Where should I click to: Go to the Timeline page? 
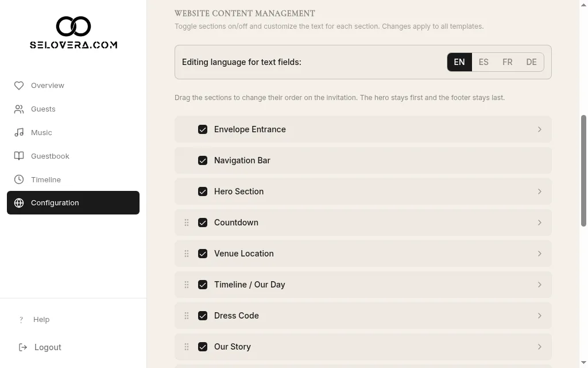click(x=73, y=179)
